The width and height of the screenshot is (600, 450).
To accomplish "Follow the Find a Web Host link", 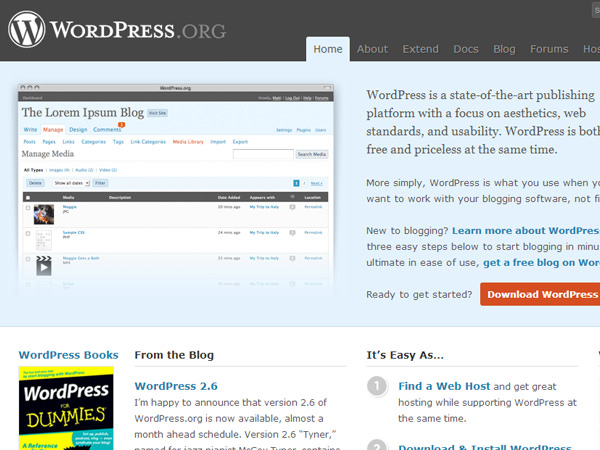I will [x=444, y=386].
